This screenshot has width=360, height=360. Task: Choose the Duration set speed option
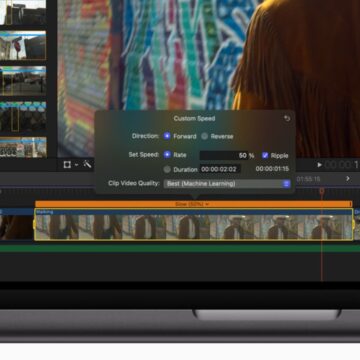[x=167, y=169]
